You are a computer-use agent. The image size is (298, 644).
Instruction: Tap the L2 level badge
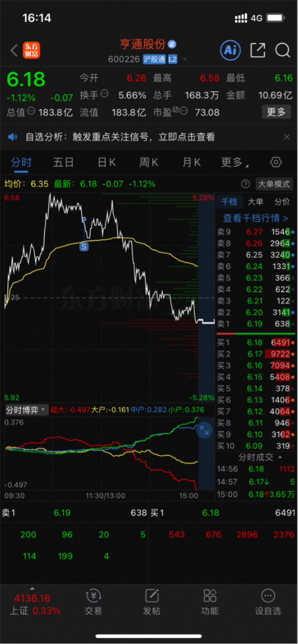click(x=173, y=59)
